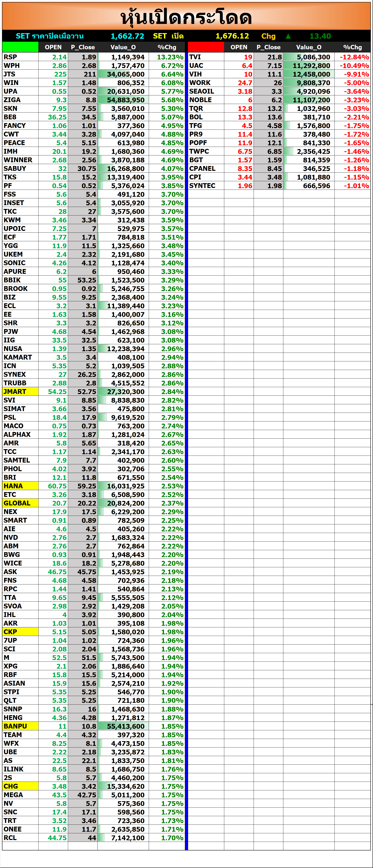Click the ASK open price 46.75
The height and width of the screenshot is (868, 373).
click(53, 572)
